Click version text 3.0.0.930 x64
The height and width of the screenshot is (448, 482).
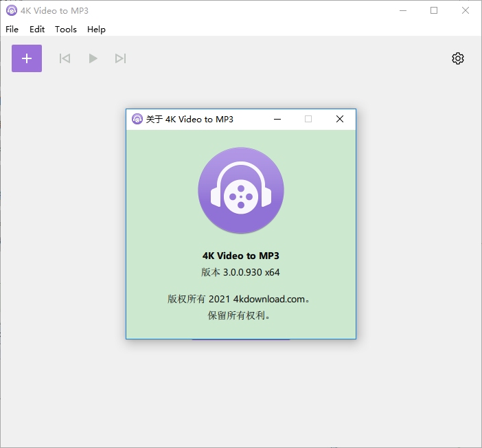(240, 272)
